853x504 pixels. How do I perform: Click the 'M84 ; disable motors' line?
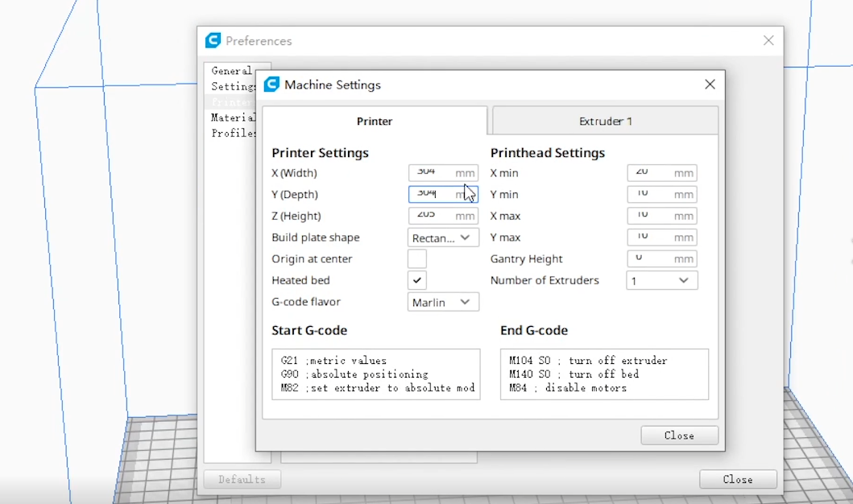(568, 387)
